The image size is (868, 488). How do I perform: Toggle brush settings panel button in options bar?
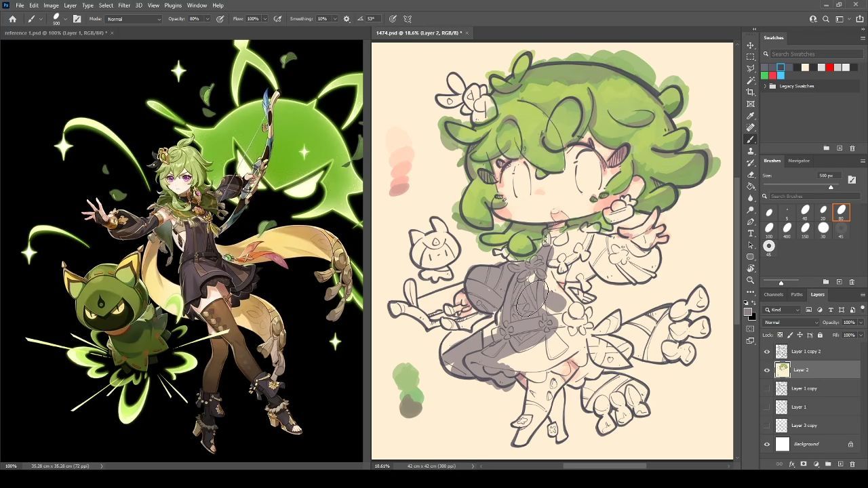[x=77, y=19]
